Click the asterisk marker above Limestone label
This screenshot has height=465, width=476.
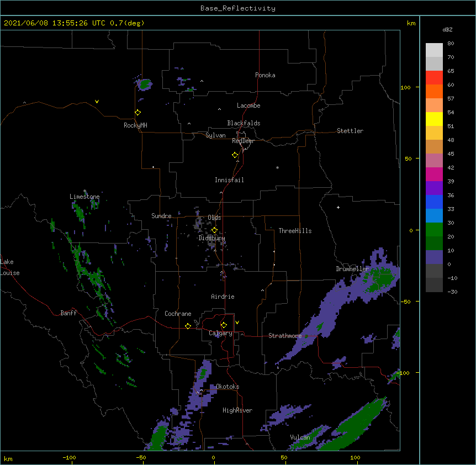(x=85, y=191)
